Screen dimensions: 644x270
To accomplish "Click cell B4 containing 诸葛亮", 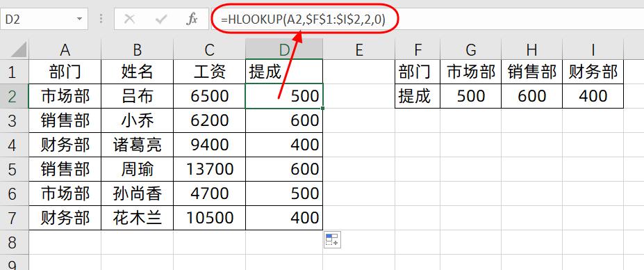I will [137, 145].
